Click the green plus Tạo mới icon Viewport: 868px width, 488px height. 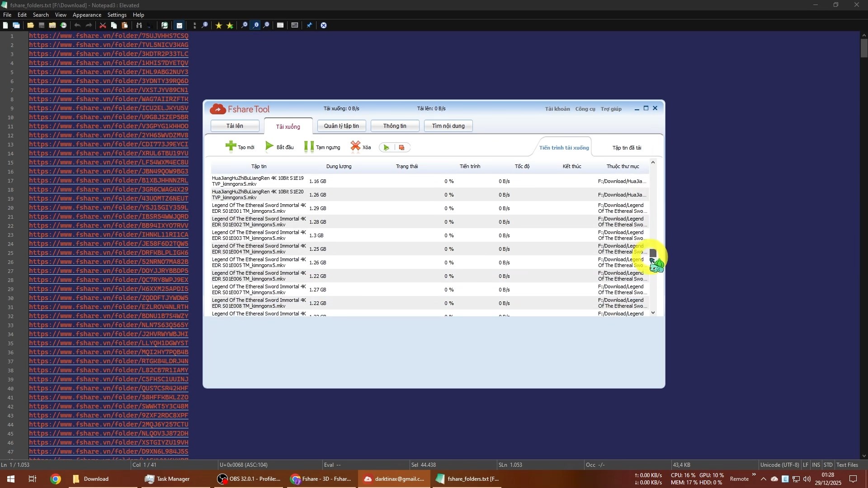231,146
